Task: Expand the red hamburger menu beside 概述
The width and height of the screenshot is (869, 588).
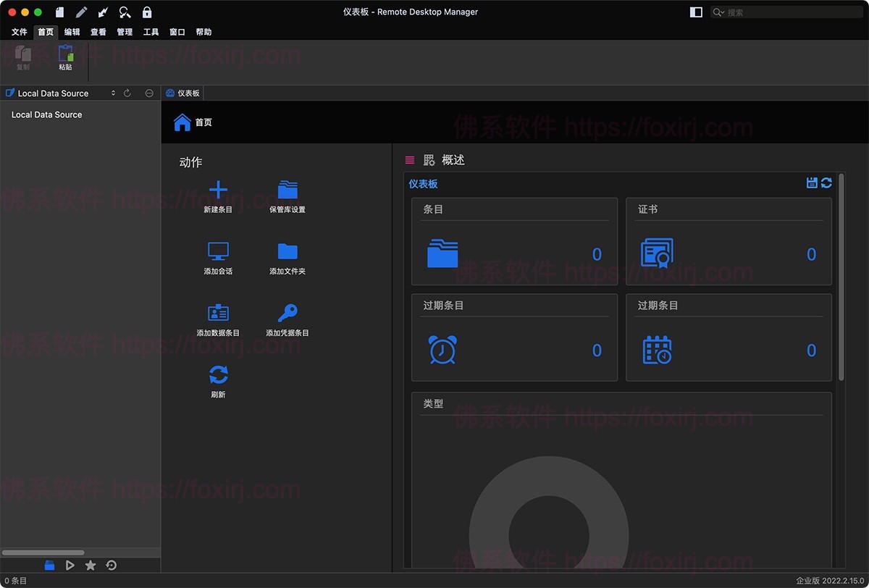Action: pos(410,160)
